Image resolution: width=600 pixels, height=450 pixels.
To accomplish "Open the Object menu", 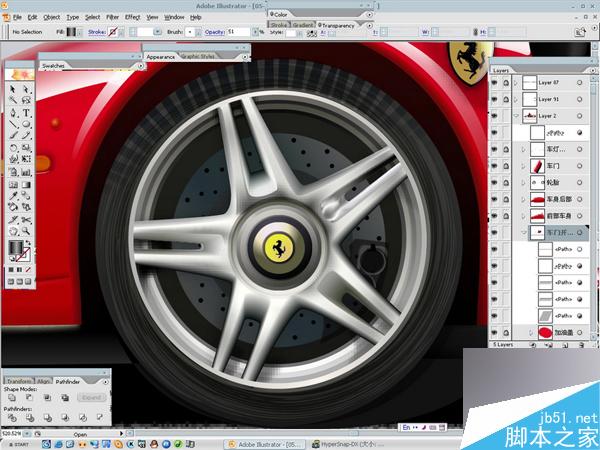I will (52, 17).
